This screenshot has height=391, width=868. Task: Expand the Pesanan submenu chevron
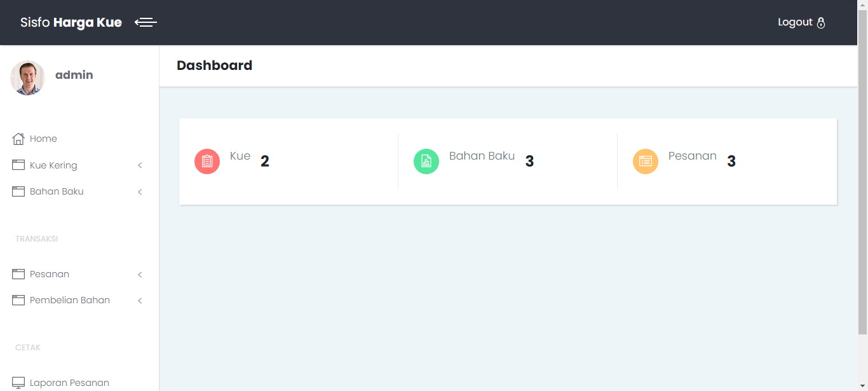[x=140, y=275]
